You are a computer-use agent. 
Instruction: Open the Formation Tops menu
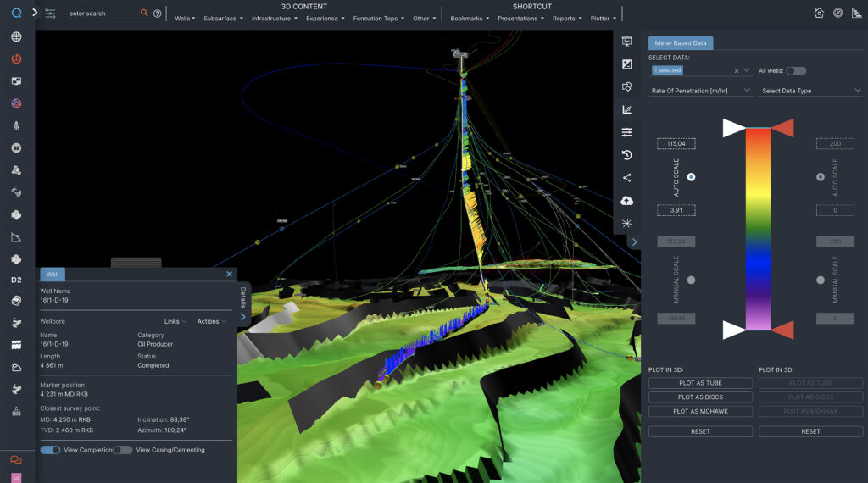click(x=378, y=18)
